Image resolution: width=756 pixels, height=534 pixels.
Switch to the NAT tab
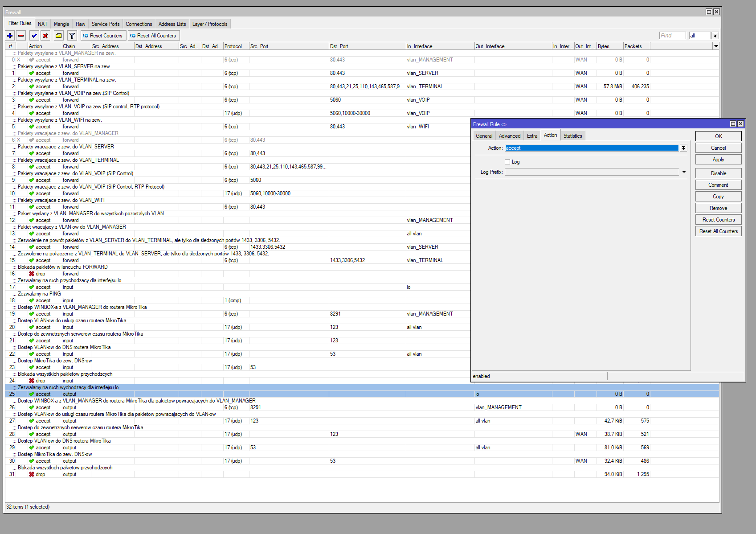click(x=43, y=24)
